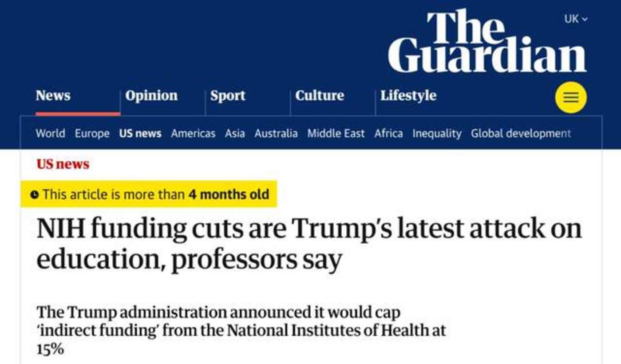This screenshot has height=364, width=621.
Task: Open Middle East news
Action: tap(336, 133)
